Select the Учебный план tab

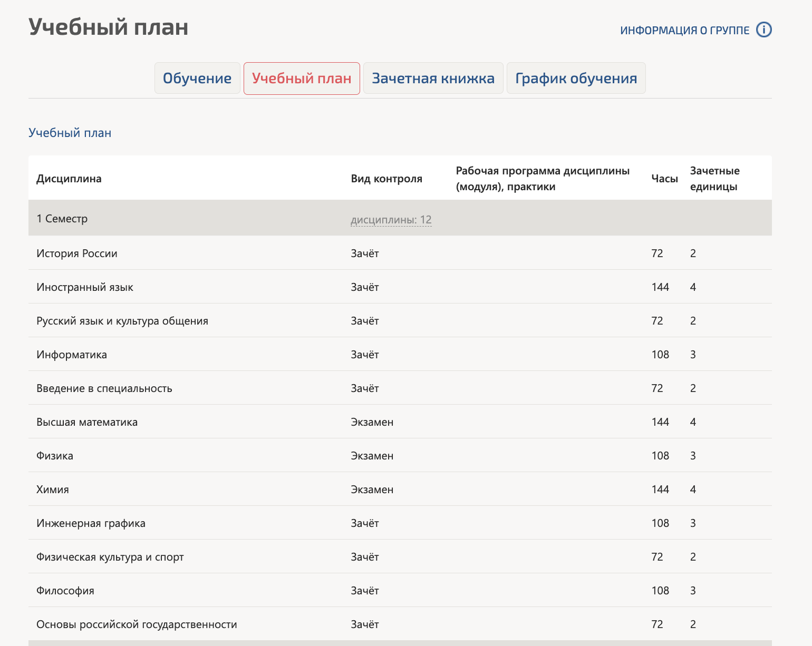[x=302, y=79]
